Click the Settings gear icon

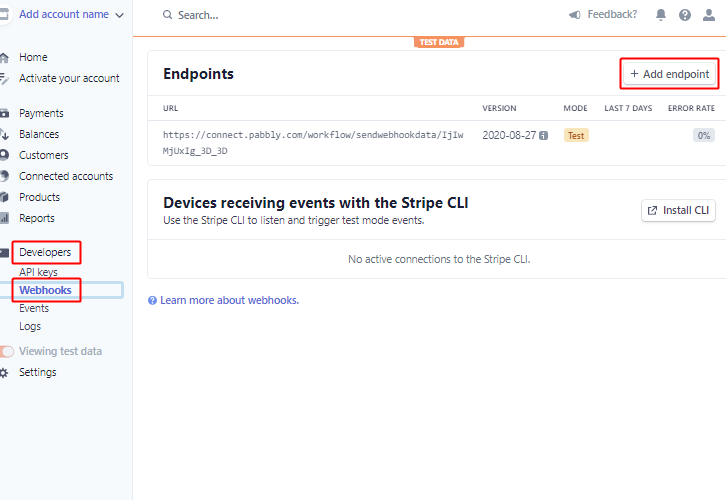4,373
